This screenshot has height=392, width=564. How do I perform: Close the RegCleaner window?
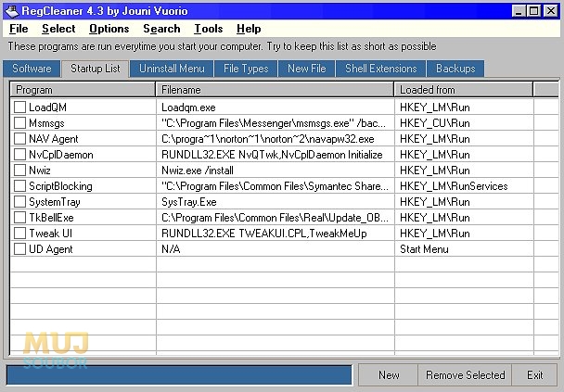[x=551, y=11]
